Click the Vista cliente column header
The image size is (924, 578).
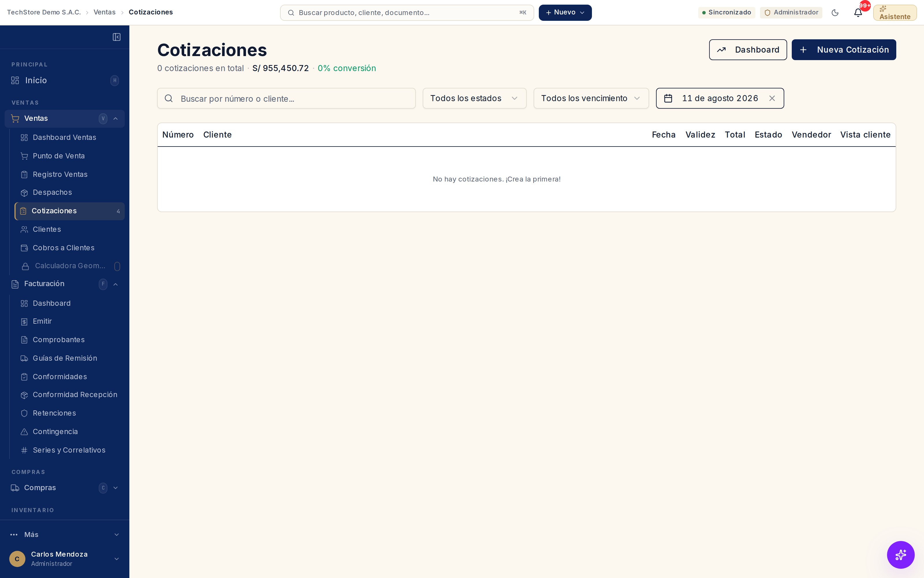point(865,135)
